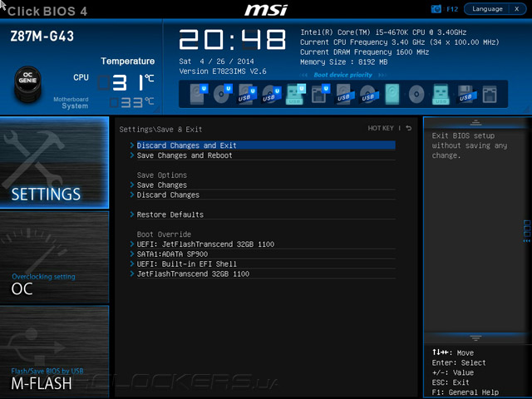Select the UEFI USB CD/DVD boot icon

point(272,94)
